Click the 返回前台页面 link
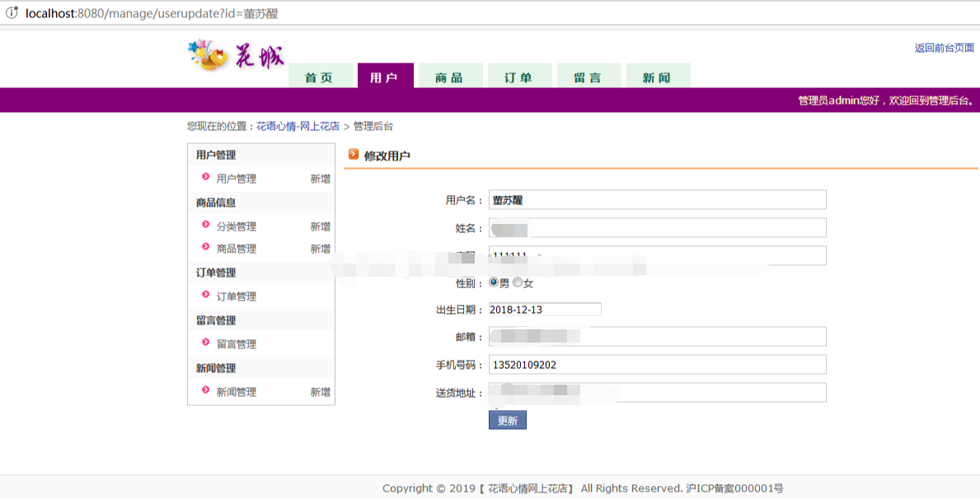The width and height of the screenshot is (980, 499). pyautogui.click(x=945, y=48)
